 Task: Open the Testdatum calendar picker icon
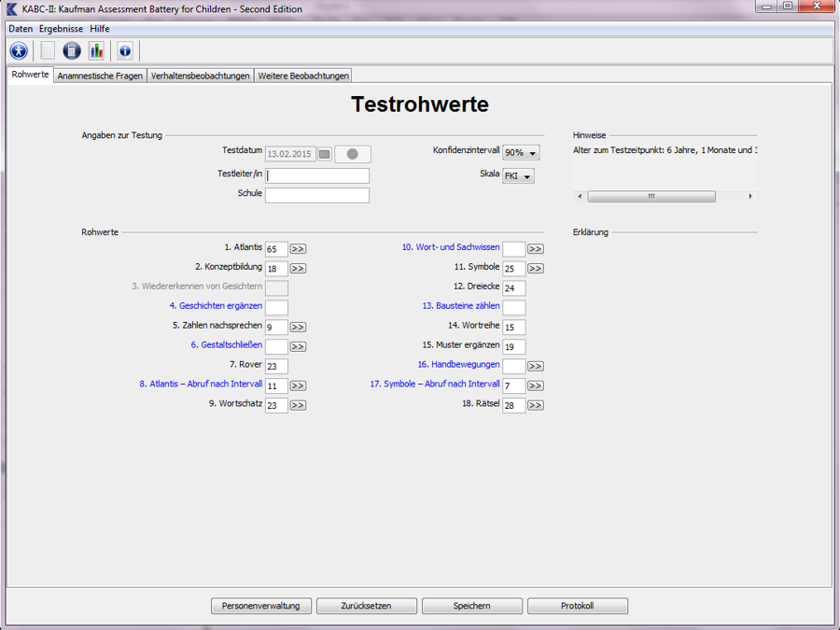pos(325,154)
